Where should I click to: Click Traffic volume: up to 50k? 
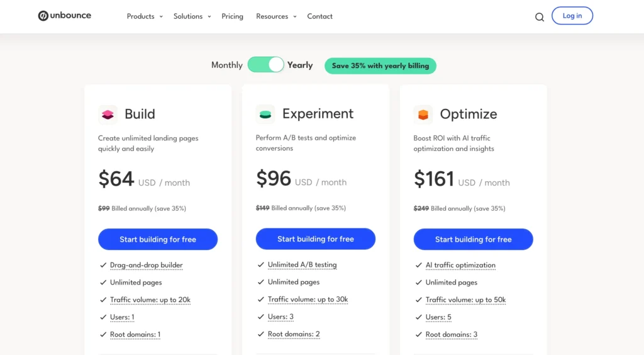coord(465,300)
